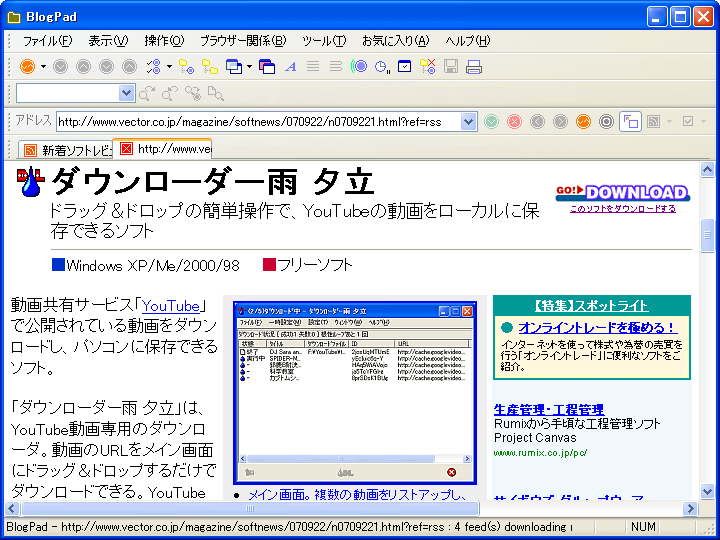Click the cascading windows icon

pyautogui.click(x=234, y=67)
